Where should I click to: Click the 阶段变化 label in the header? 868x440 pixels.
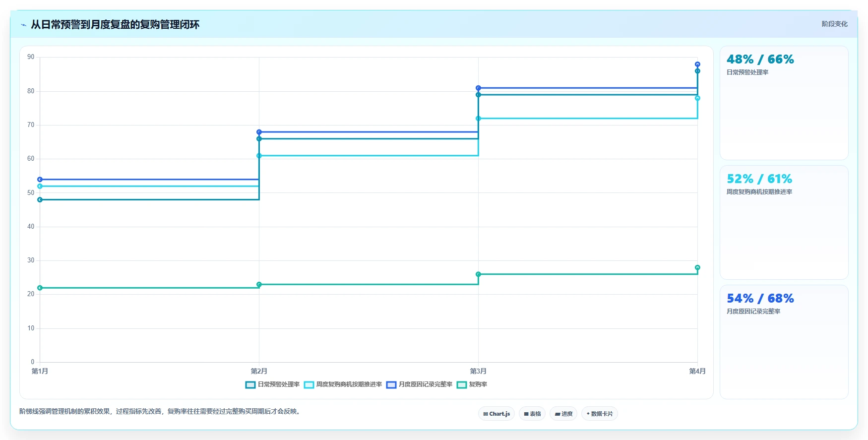(834, 24)
